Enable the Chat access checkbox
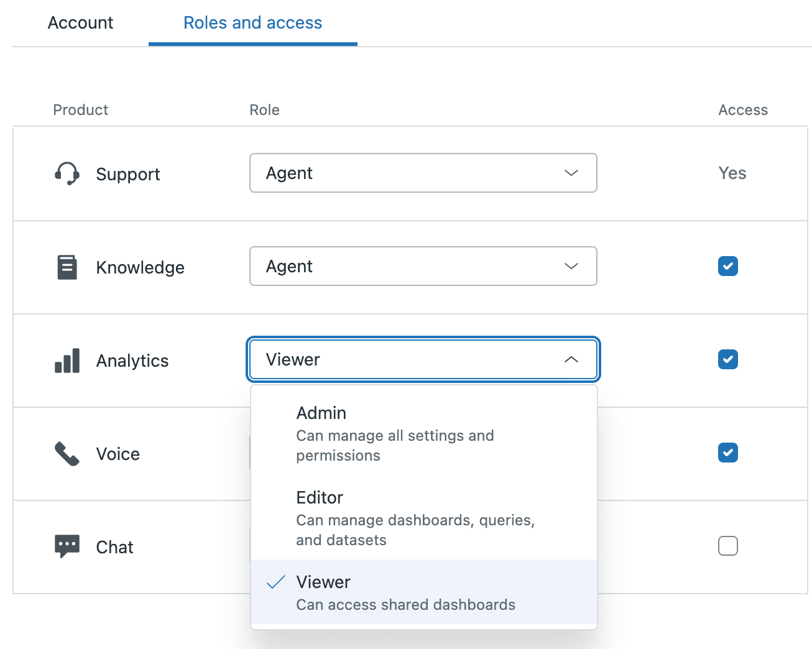 pos(727,546)
